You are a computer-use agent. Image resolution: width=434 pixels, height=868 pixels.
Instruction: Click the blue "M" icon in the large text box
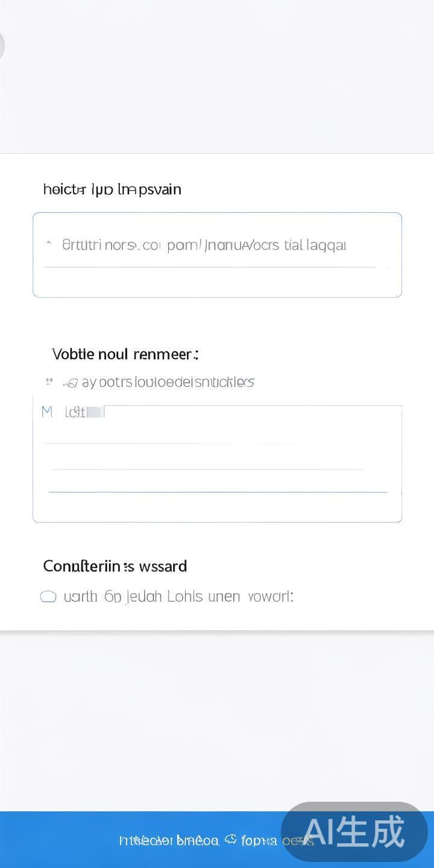click(x=47, y=412)
